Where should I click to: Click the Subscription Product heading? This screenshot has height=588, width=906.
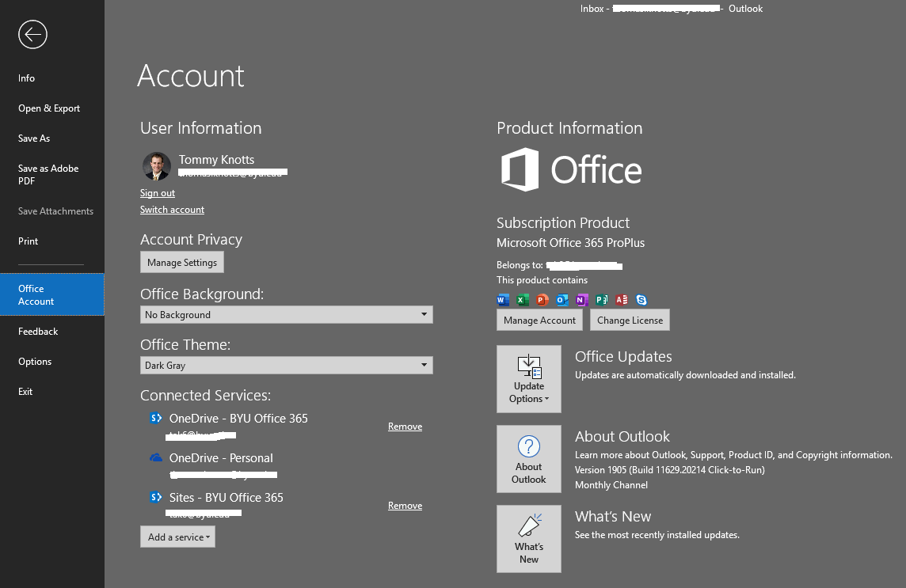tap(563, 222)
